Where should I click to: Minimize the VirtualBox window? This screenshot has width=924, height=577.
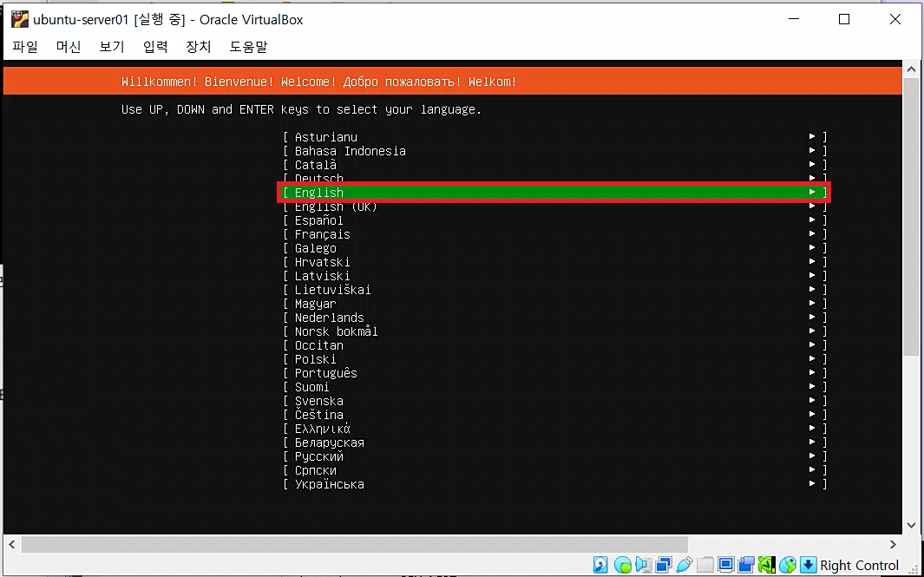(x=794, y=19)
